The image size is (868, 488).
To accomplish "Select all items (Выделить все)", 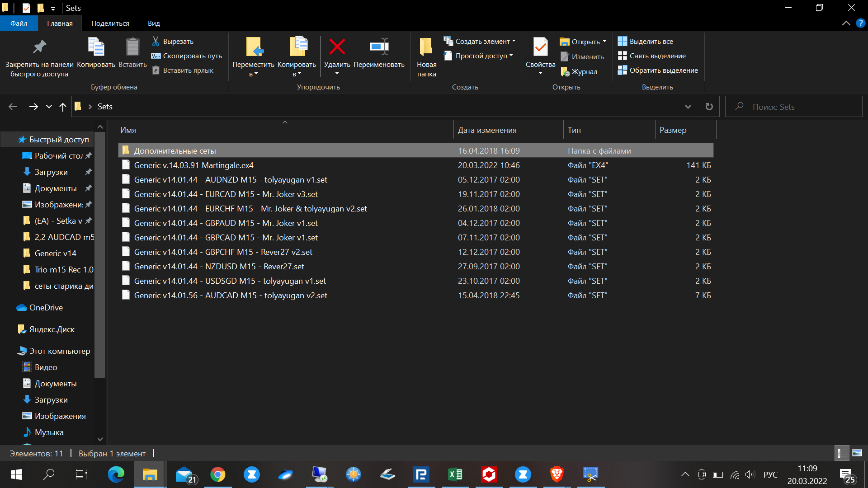I will click(x=646, y=42).
